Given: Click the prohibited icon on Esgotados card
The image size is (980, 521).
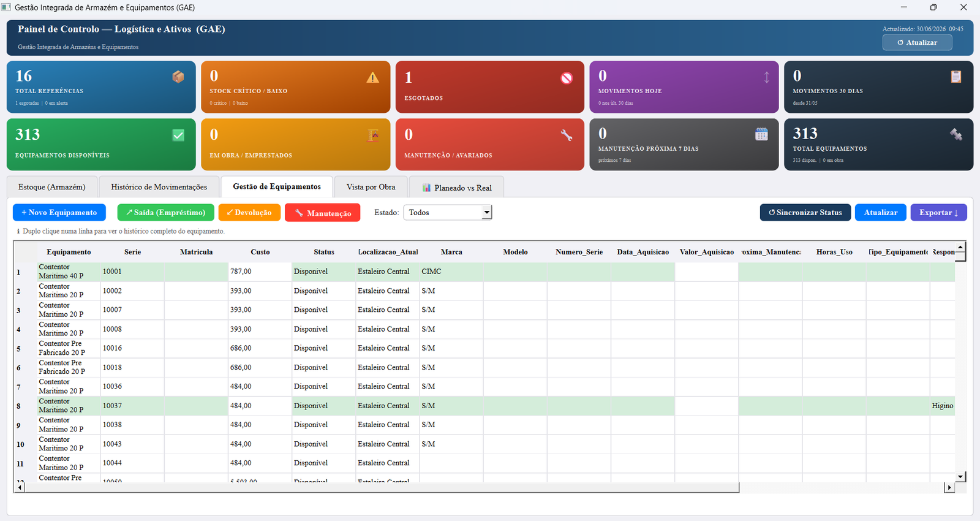Looking at the screenshot, I should 567,78.
